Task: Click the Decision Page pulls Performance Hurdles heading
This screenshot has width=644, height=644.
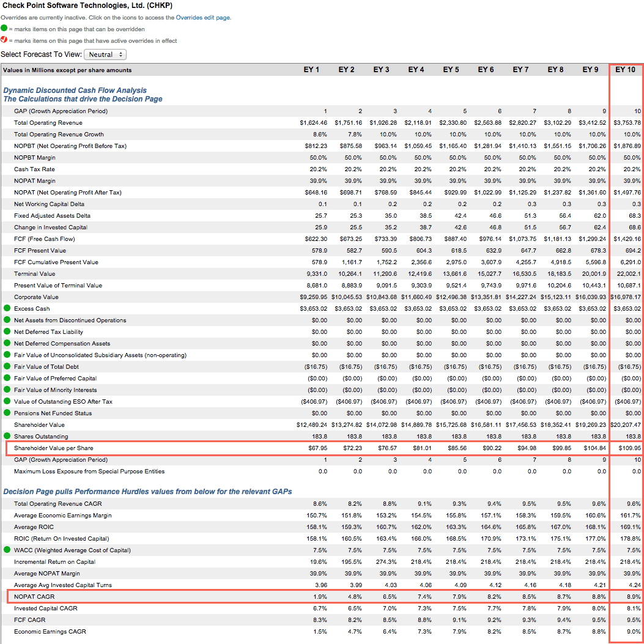Action: click(x=147, y=492)
